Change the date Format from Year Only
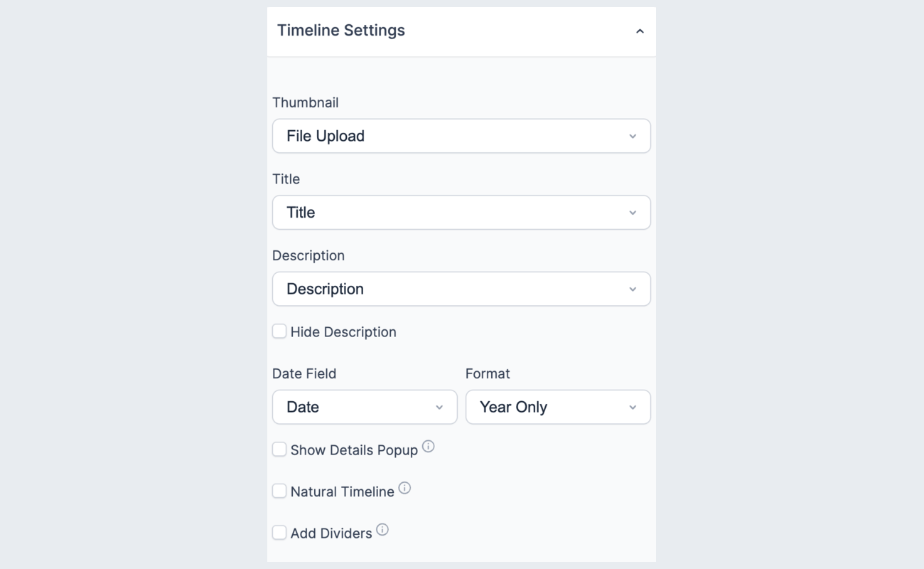The image size is (924, 569). (557, 407)
